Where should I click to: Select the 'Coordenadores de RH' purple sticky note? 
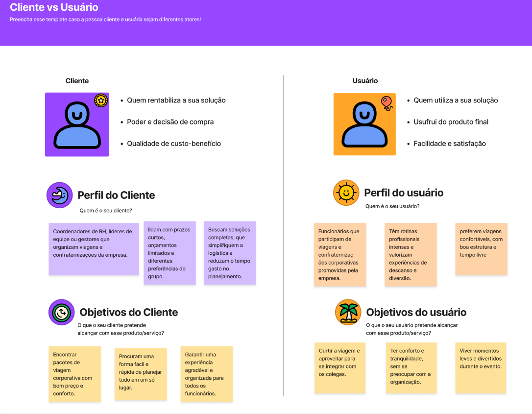(x=94, y=249)
